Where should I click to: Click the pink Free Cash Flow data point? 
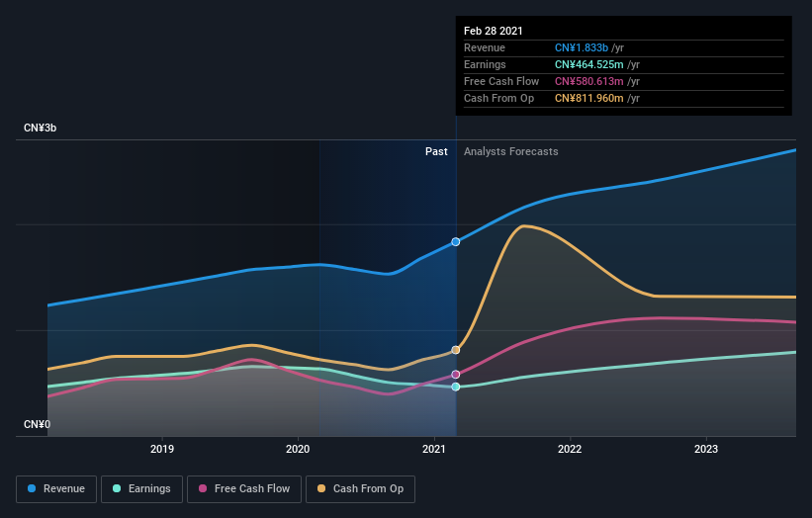[456, 374]
